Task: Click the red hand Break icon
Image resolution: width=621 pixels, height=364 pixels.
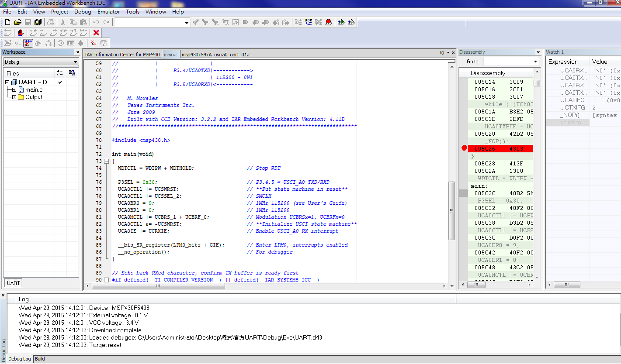Action: (21, 33)
